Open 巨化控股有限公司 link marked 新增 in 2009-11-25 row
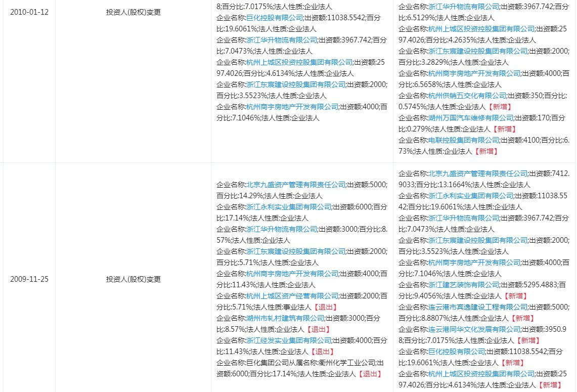The width and height of the screenshot is (577, 392). tap(457, 352)
